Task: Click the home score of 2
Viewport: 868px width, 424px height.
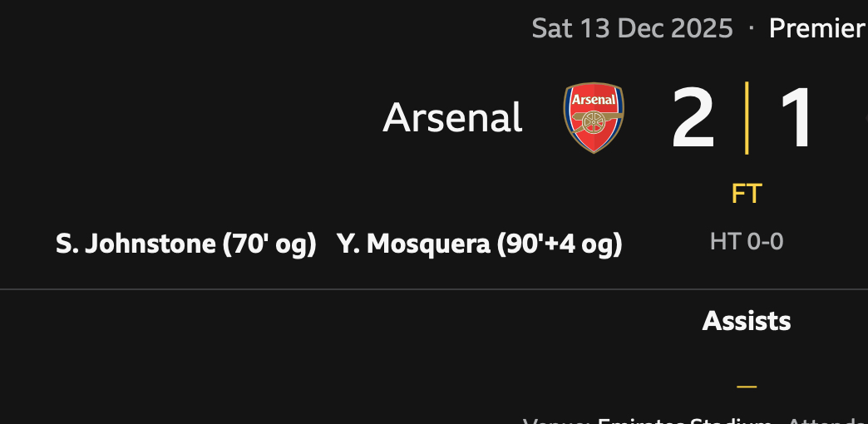Action: click(693, 118)
